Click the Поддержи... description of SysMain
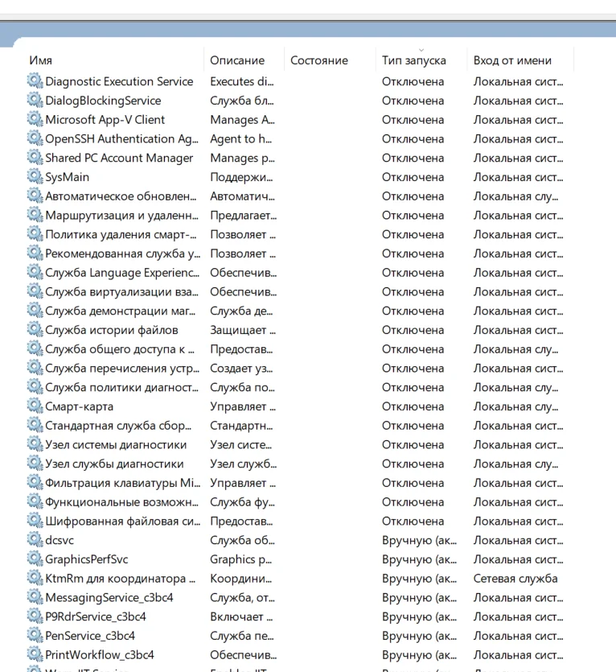The height and width of the screenshot is (672, 616). click(x=241, y=177)
